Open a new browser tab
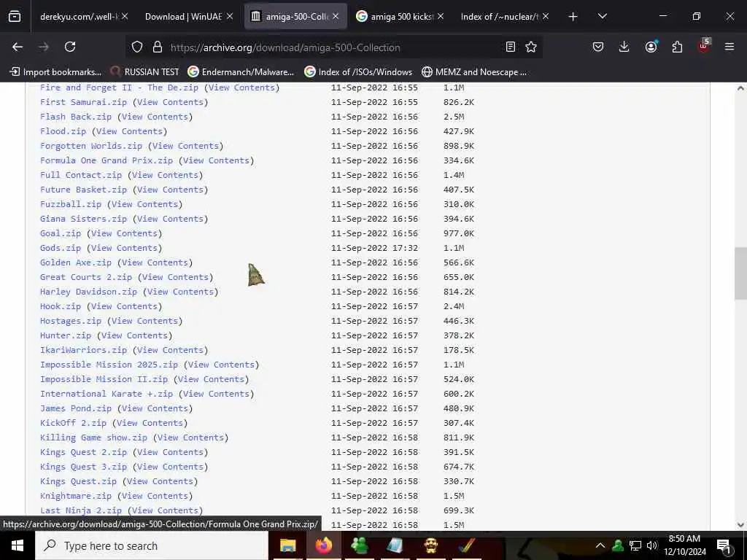Viewport: 747px width, 560px height. click(x=573, y=17)
